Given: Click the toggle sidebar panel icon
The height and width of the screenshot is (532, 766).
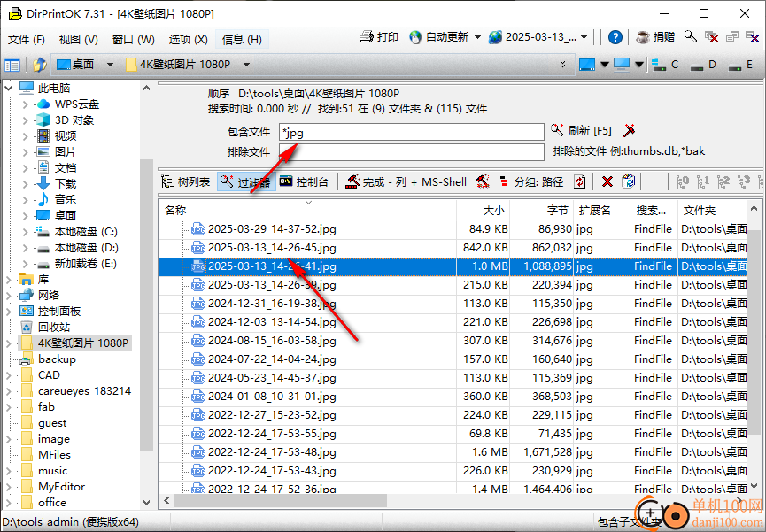Looking at the screenshot, I should click(x=12, y=65).
